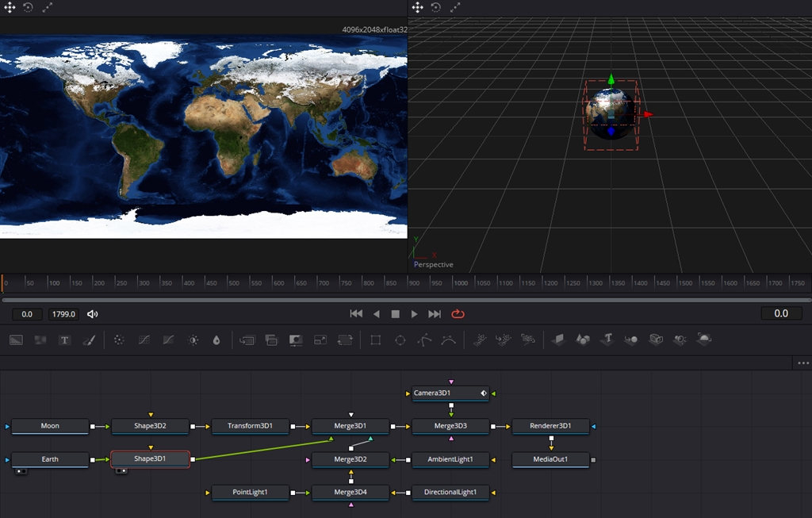Toggle viewer dots under Earth node

[21, 470]
